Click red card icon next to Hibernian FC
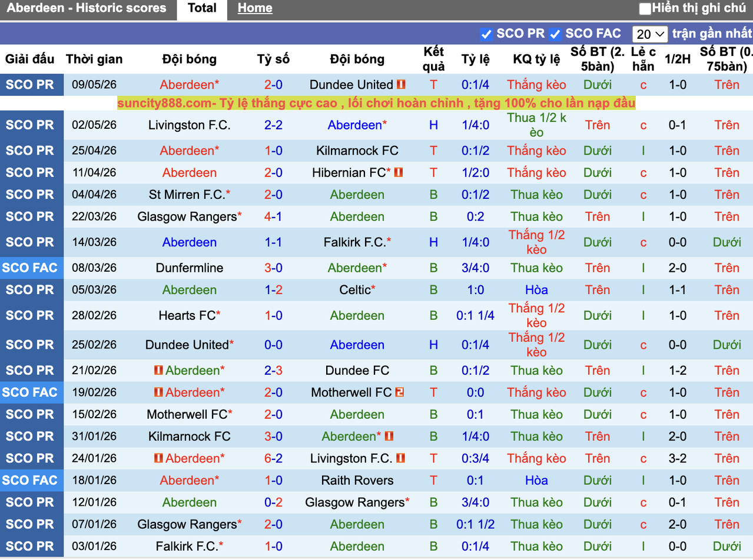Screen dimensions: 753x560 tap(398, 173)
